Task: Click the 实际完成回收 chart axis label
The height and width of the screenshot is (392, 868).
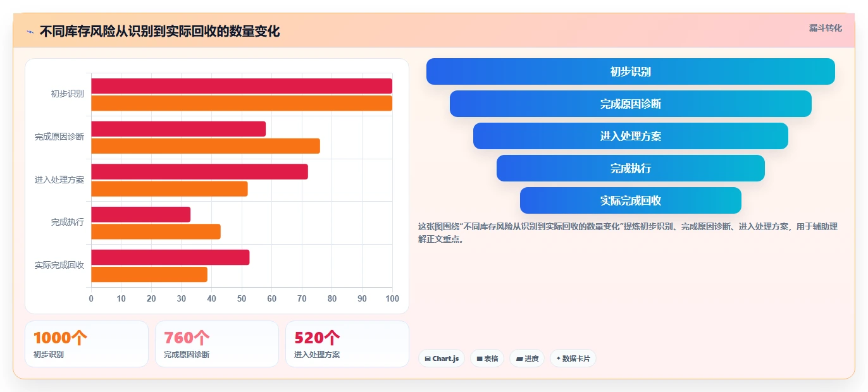Action: [x=59, y=265]
